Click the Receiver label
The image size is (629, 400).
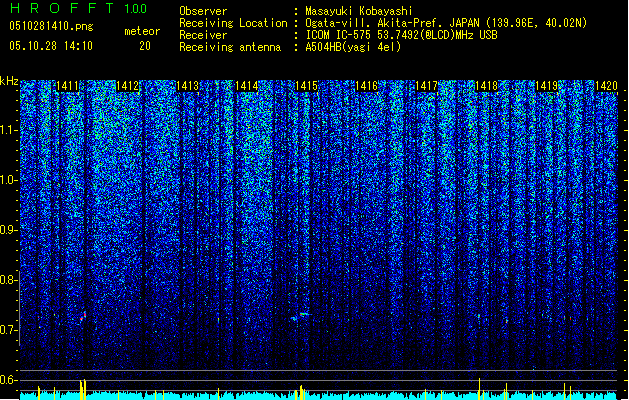[203, 35]
